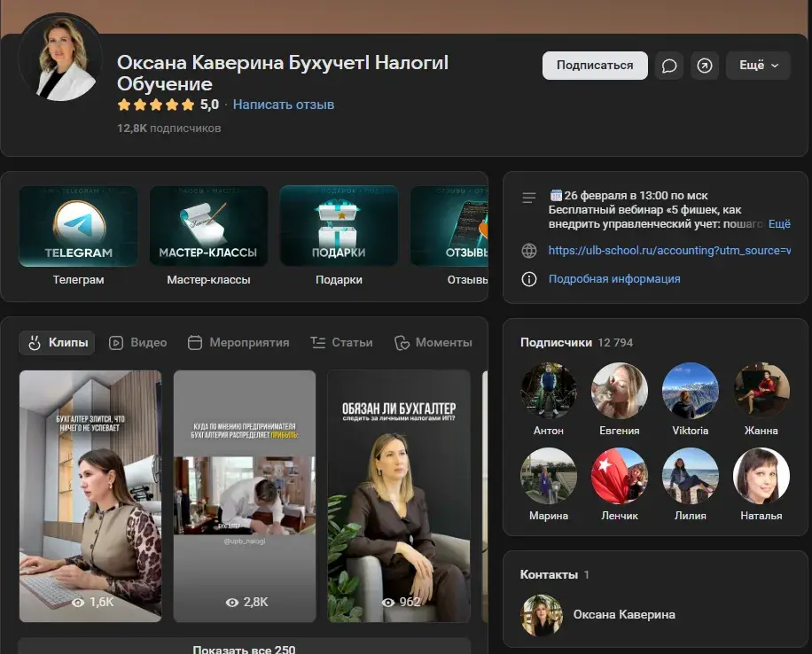The width and height of the screenshot is (812, 654).
Task: Play the clip with 1,6K views
Action: [90, 496]
